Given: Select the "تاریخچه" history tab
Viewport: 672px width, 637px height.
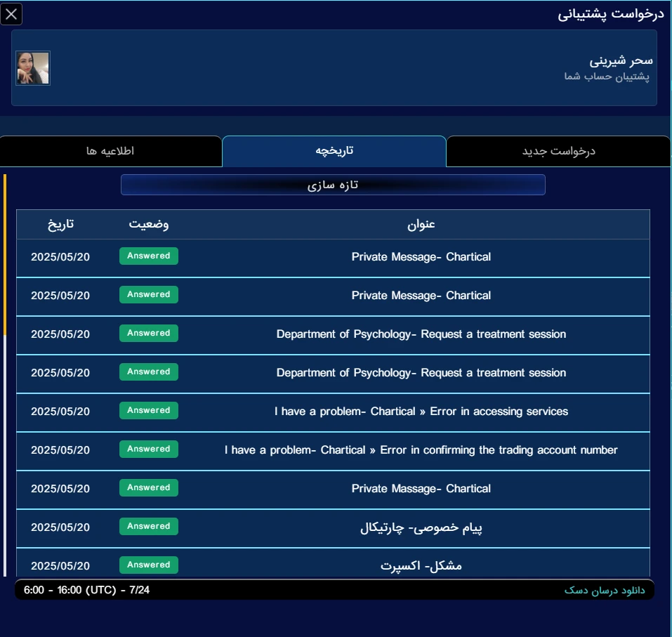Looking at the screenshot, I should (x=334, y=151).
